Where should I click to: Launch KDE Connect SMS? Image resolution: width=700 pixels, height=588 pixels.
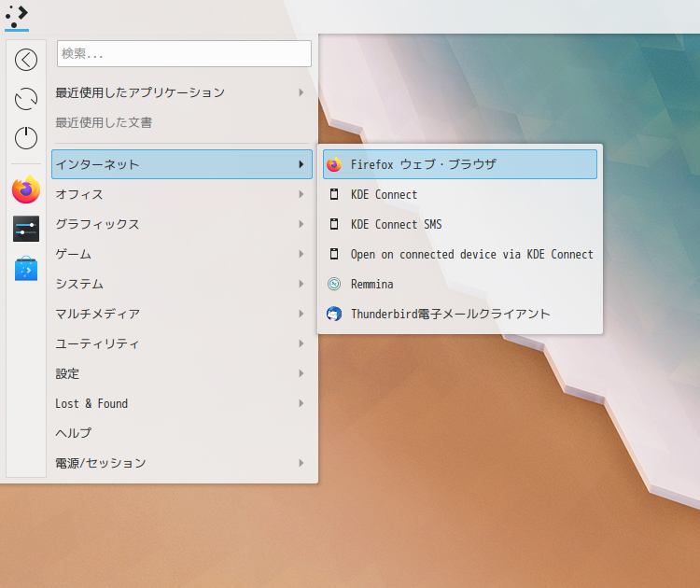pyautogui.click(x=460, y=224)
